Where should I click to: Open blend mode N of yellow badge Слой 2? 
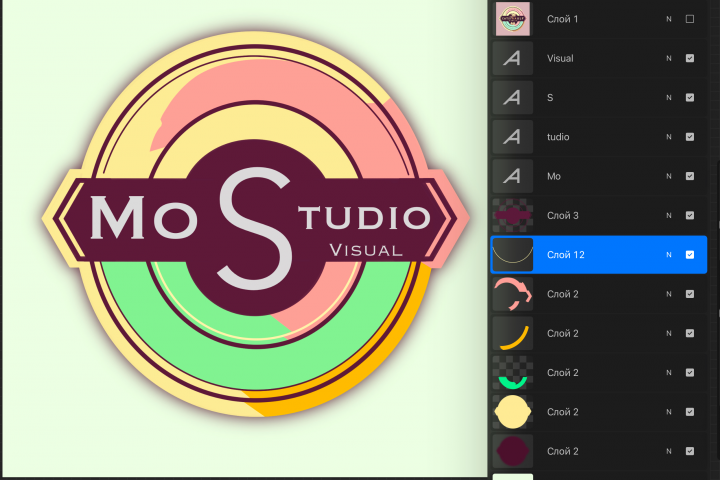[x=669, y=412]
